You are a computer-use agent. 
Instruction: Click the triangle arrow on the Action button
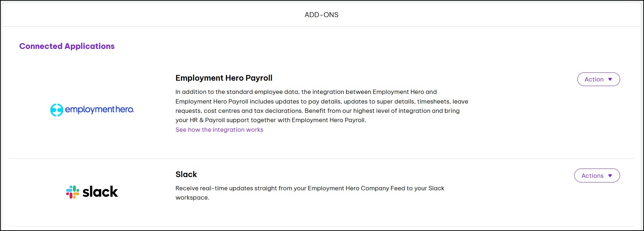610,79
